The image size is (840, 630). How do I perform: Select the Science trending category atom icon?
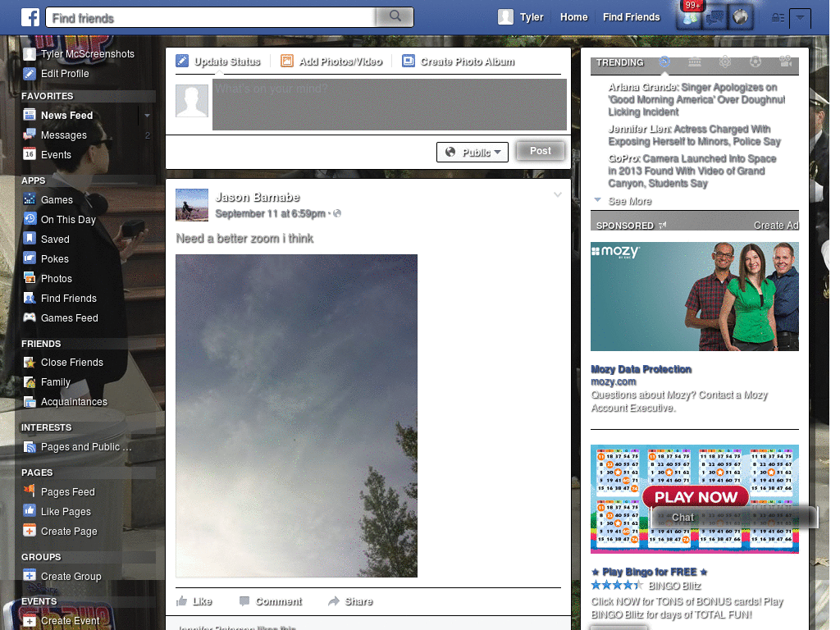click(724, 62)
